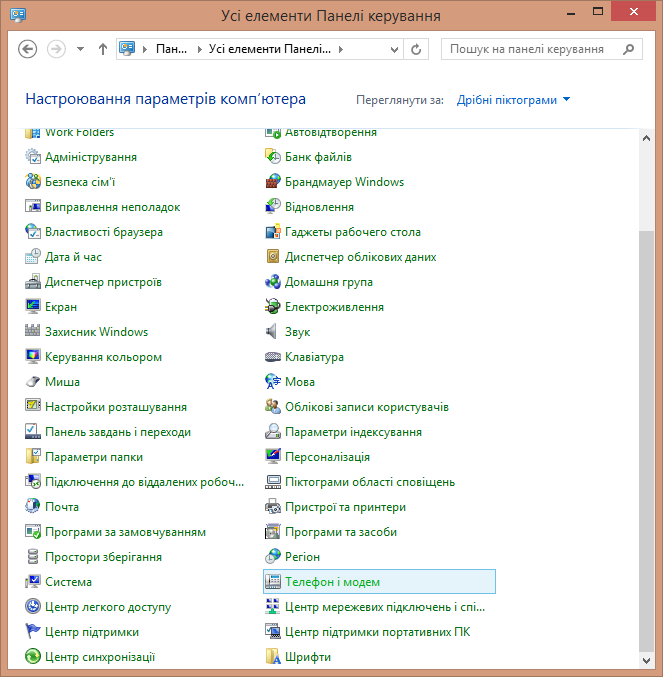
Task: Open Облікові записи користувачів link
Action: click(367, 407)
